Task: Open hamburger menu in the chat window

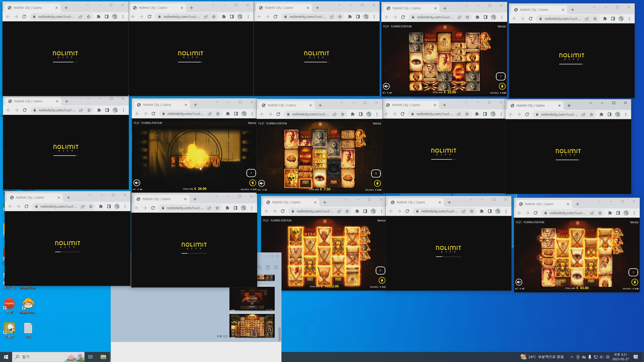Action: click(x=276, y=267)
